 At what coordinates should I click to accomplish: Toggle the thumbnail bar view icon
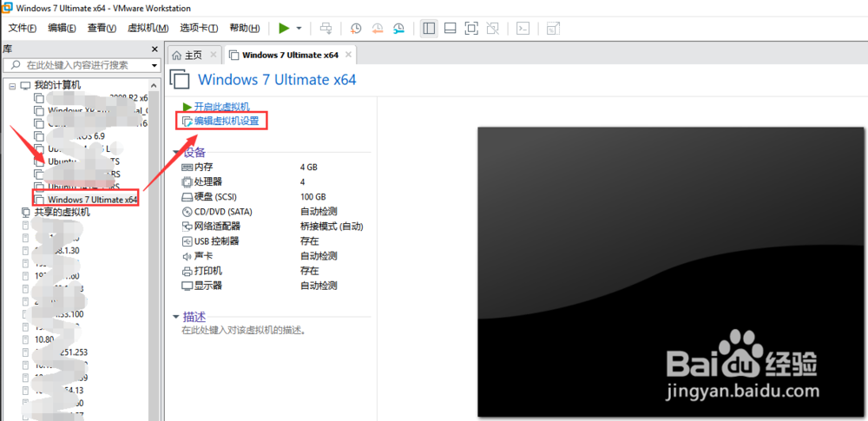click(450, 29)
